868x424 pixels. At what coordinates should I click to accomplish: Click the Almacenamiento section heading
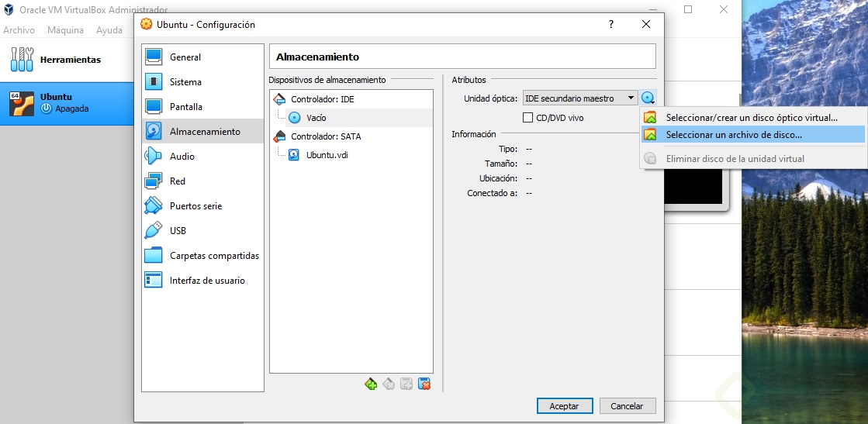pos(317,57)
